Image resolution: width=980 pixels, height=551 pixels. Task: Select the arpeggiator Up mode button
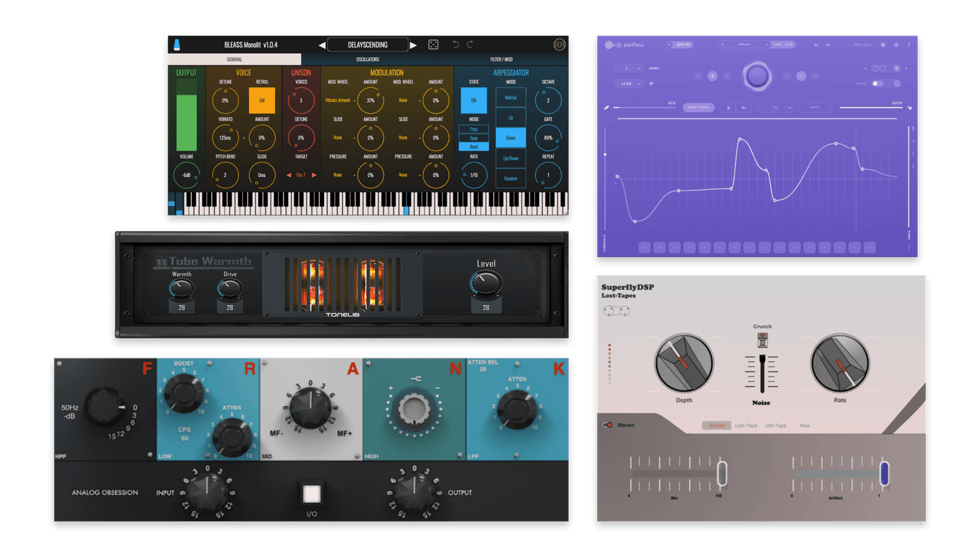pos(510,118)
